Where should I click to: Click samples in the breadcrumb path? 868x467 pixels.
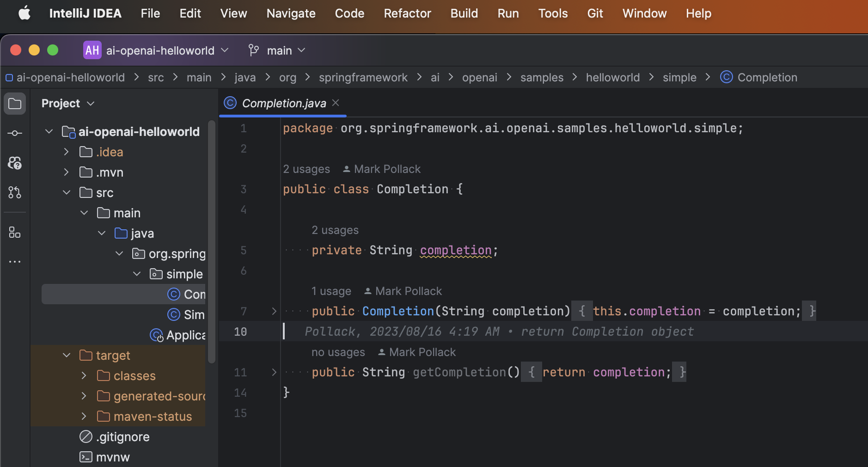542,77
